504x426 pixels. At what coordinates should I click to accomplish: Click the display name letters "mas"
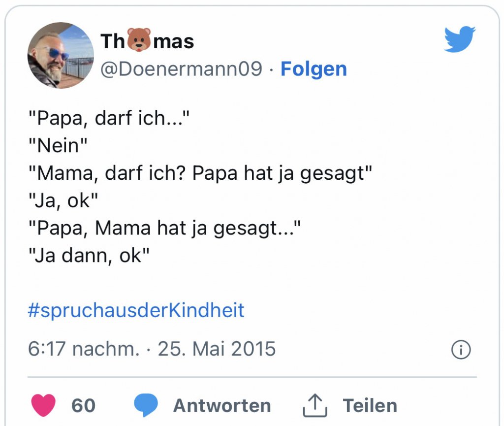coord(174,41)
